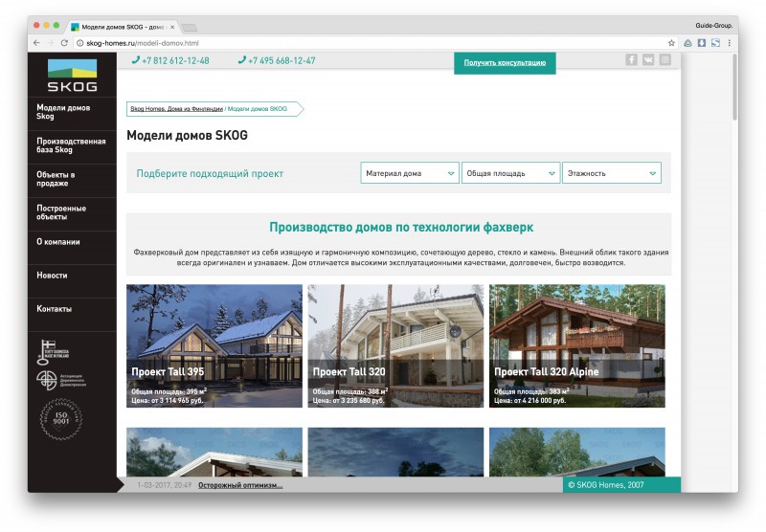Viewport: 766px width, 532px height.
Task: Click the light blue extension icon
Action: [715, 43]
